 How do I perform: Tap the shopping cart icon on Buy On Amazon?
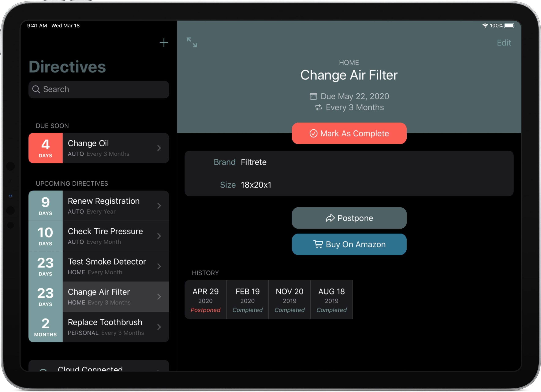point(318,244)
